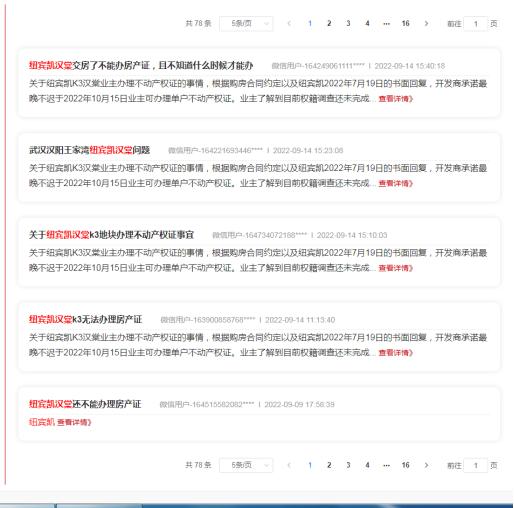Click the bottom pagination ellipsis for more pages
Screen dimensions: 514x508
pos(386,465)
